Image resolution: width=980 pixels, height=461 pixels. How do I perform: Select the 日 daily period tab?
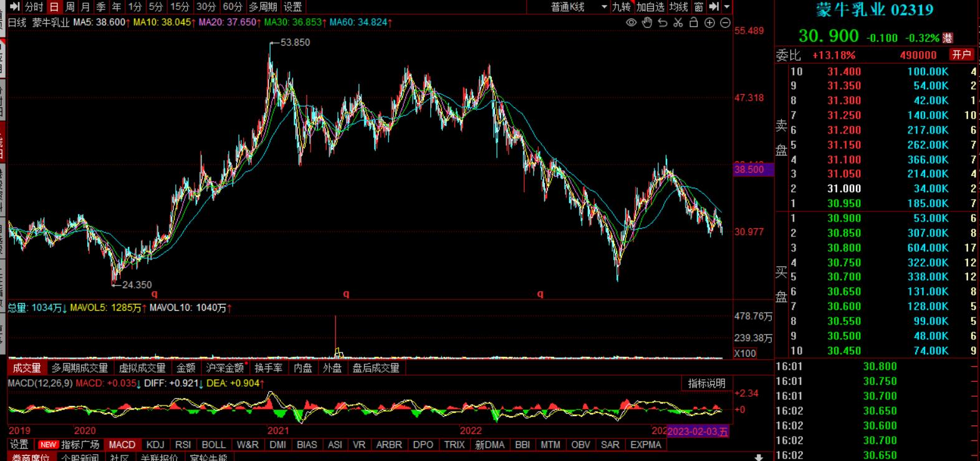click(x=54, y=7)
